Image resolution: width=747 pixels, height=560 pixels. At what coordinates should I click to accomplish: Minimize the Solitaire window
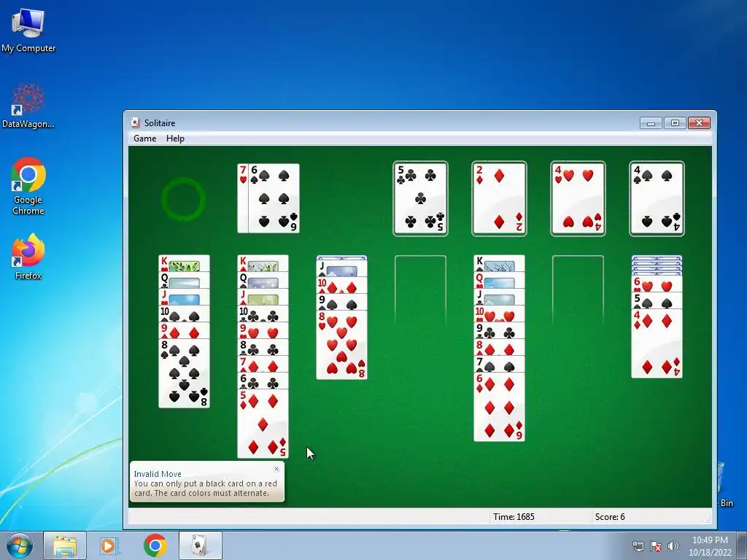651,122
